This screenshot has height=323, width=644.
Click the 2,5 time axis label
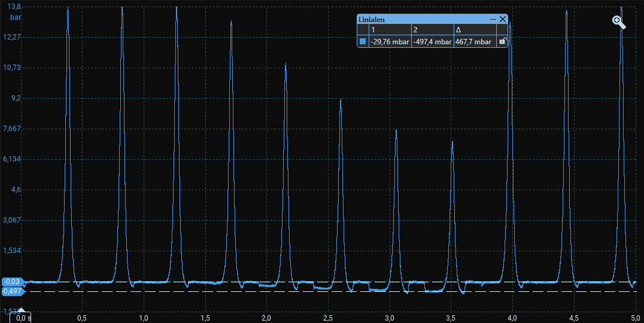pos(327,318)
